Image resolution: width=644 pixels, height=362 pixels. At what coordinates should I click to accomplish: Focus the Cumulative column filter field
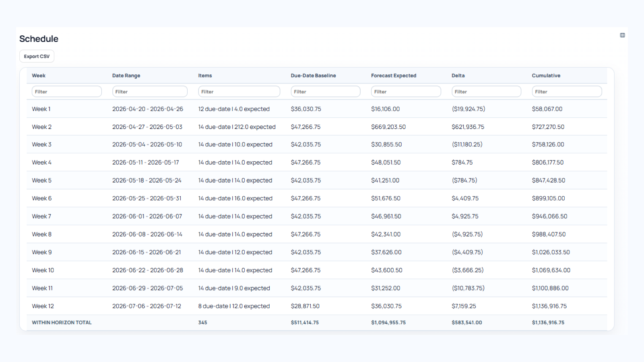[x=567, y=92]
